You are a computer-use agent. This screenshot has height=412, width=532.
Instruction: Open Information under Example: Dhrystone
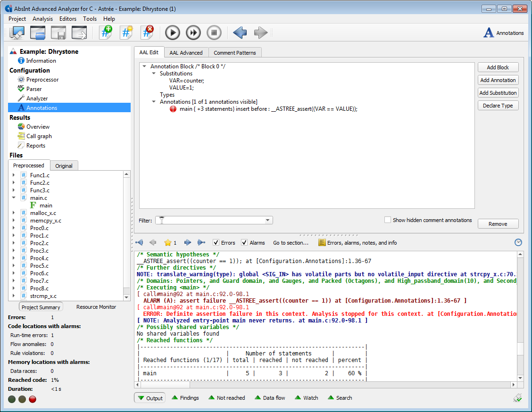tap(41, 61)
